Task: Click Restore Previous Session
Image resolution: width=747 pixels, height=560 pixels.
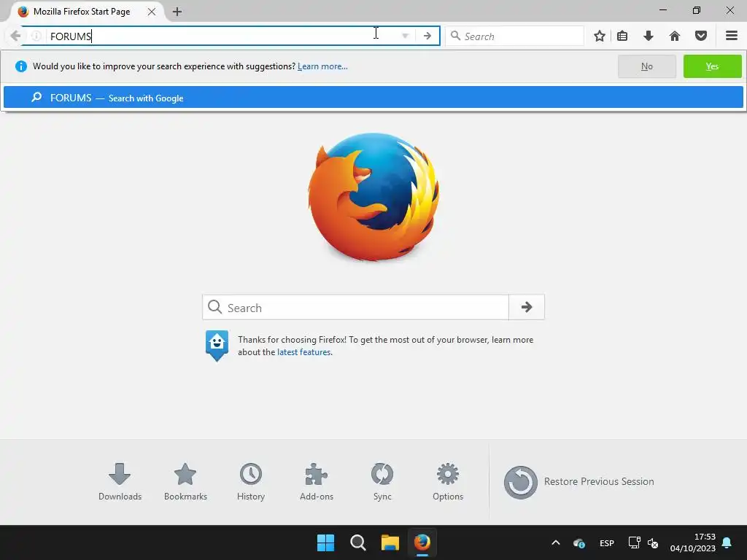Action: pyautogui.click(x=578, y=482)
